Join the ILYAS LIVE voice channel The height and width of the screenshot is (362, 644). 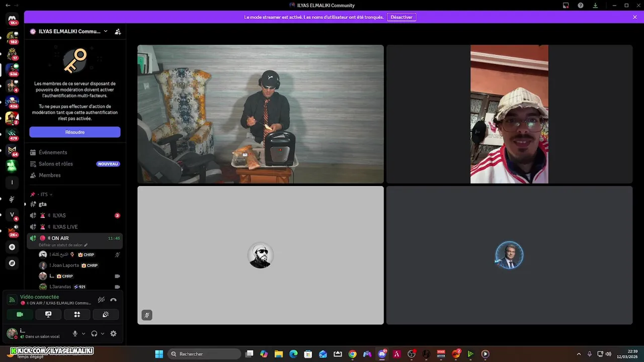tap(74, 227)
